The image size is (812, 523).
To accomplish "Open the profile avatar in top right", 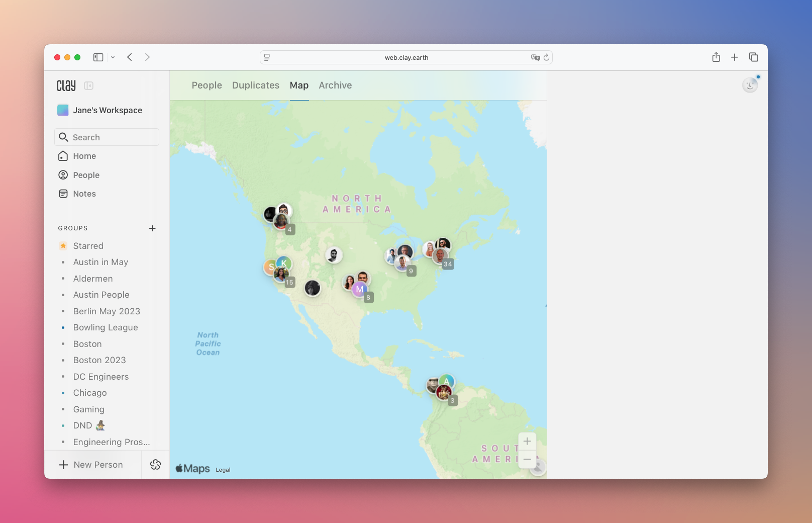I will (750, 85).
